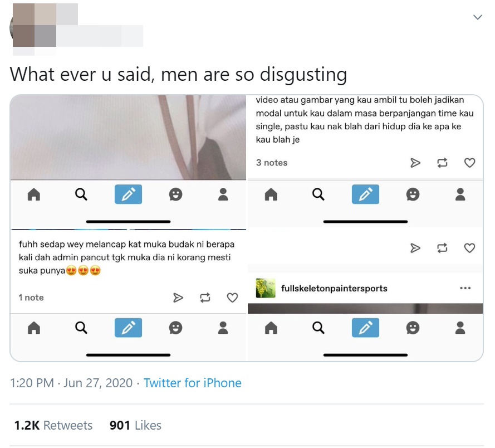Tap the heart icon above fullskeletonpaintersports post
The height and width of the screenshot is (448, 495).
(469, 248)
